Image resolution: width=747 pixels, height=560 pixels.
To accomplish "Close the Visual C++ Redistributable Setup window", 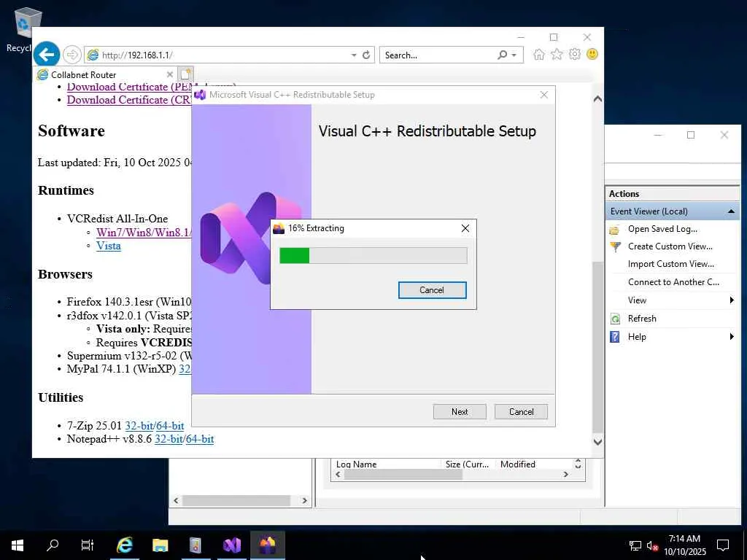I will point(544,95).
